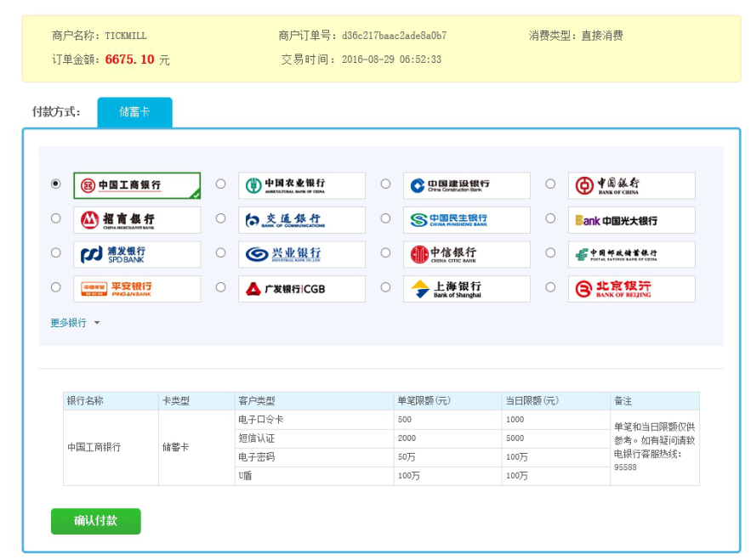Select SPD Bank logo tile
This screenshot has height=560, width=751.
(x=137, y=255)
